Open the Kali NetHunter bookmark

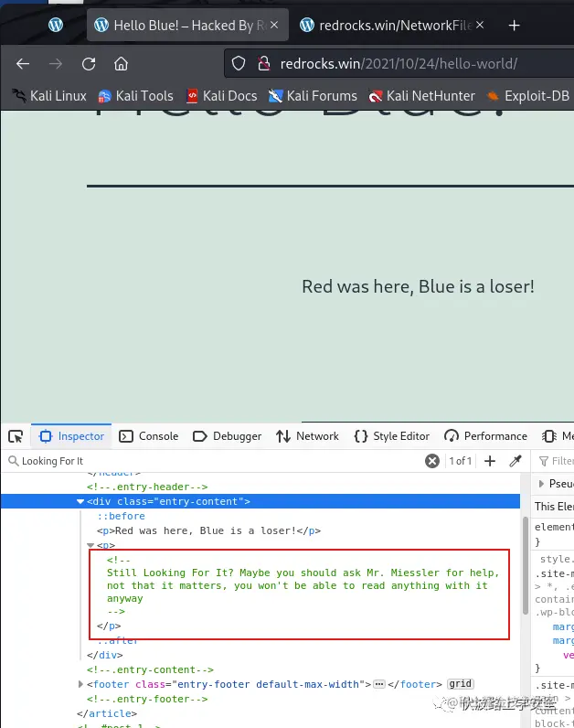pos(421,96)
